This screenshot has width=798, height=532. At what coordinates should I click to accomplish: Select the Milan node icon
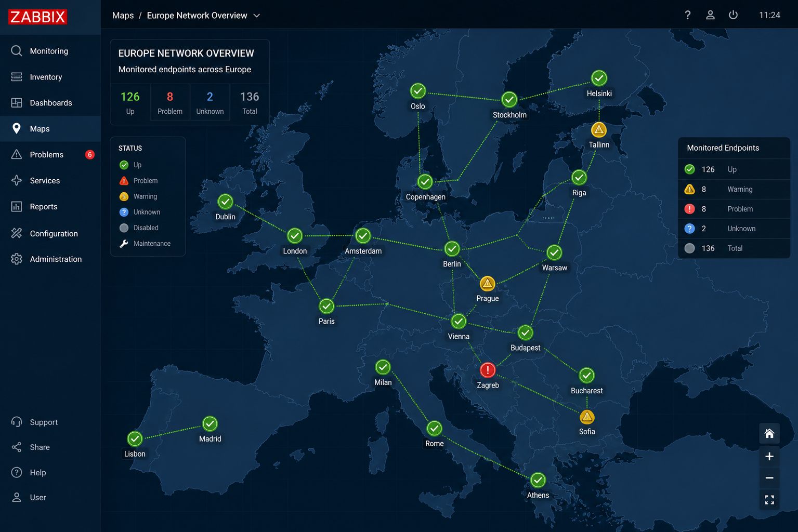383,367
